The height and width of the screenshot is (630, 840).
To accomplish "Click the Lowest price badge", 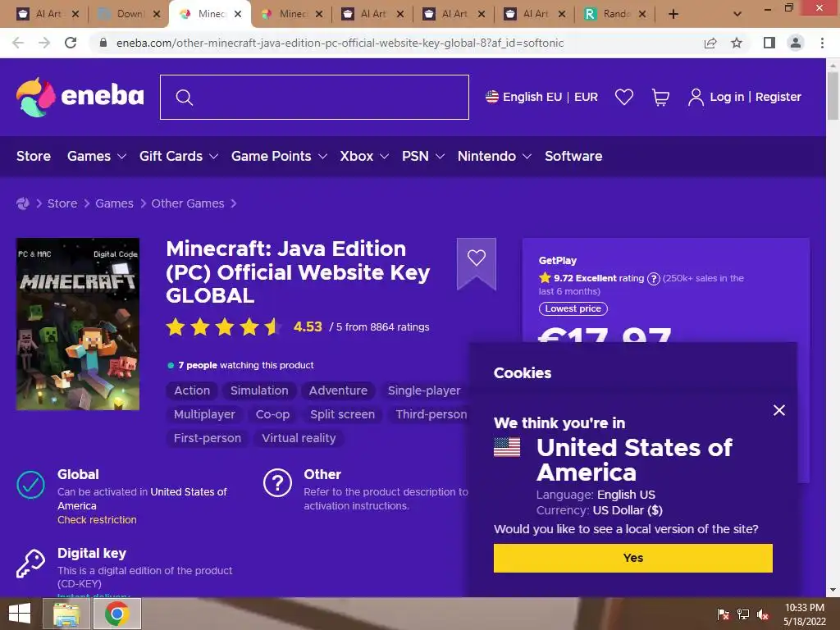I will (573, 308).
